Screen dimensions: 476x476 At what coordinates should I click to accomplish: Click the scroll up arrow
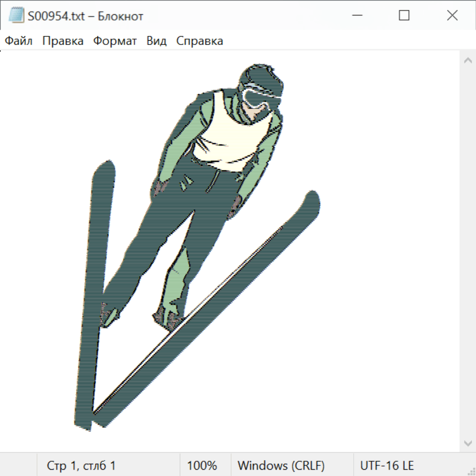click(x=468, y=61)
